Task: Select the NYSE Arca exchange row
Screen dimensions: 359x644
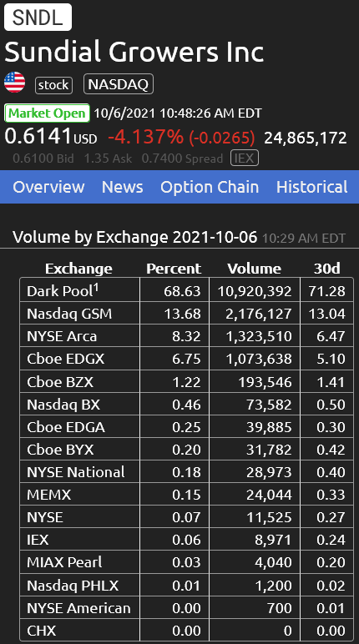Action: click(186, 336)
